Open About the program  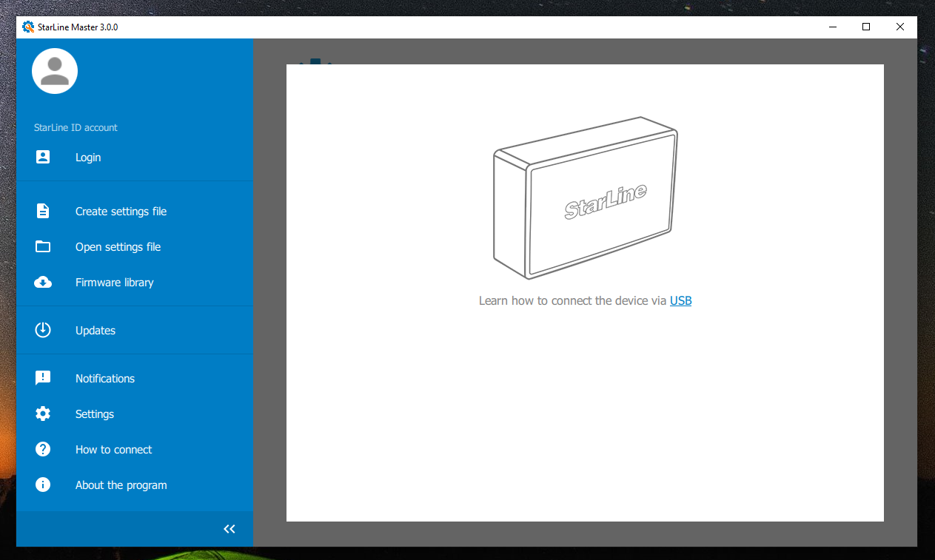click(x=135, y=485)
